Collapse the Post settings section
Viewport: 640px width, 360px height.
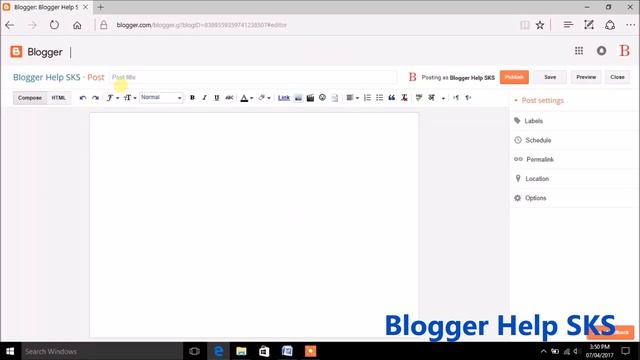(x=539, y=100)
